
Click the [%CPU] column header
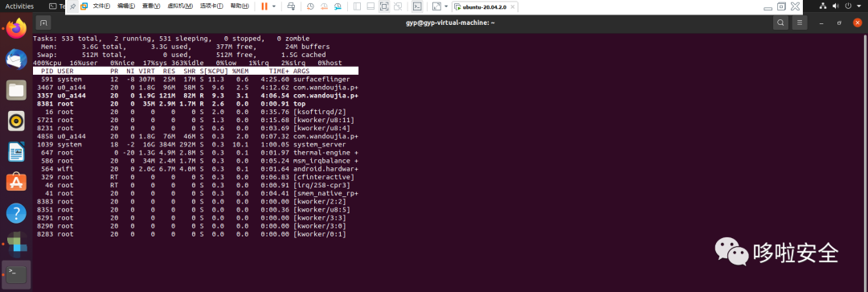click(x=215, y=71)
